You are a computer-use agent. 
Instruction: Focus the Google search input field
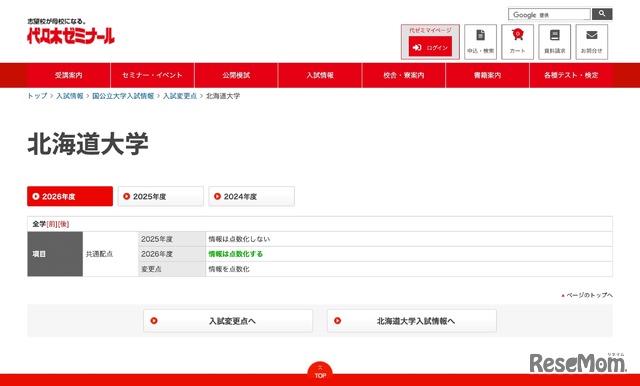[549, 14]
